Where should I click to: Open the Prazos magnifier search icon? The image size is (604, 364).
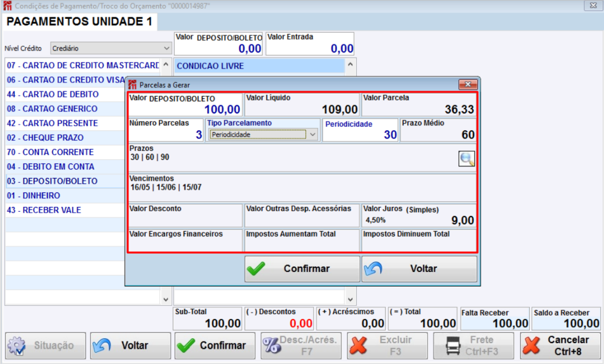click(x=466, y=159)
